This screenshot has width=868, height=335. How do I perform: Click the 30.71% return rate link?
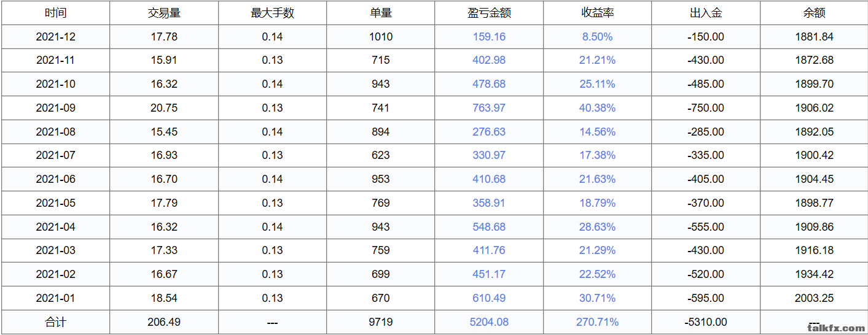click(598, 298)
